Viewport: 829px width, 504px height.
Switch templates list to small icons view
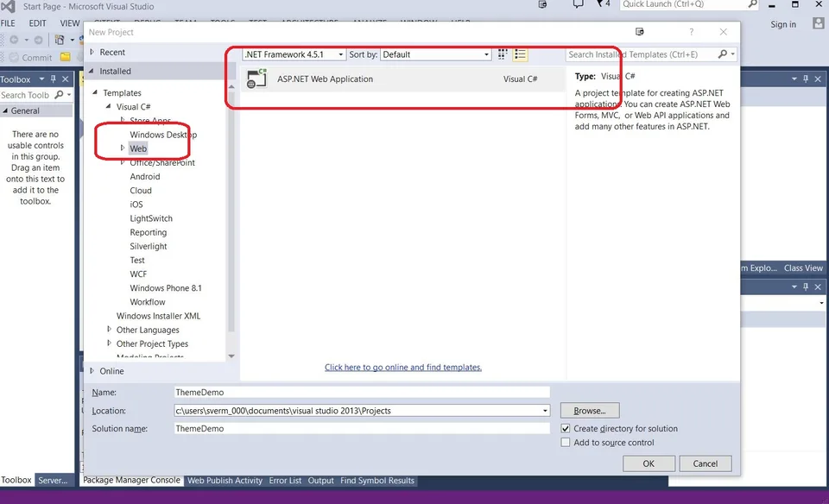coord(503,54)
